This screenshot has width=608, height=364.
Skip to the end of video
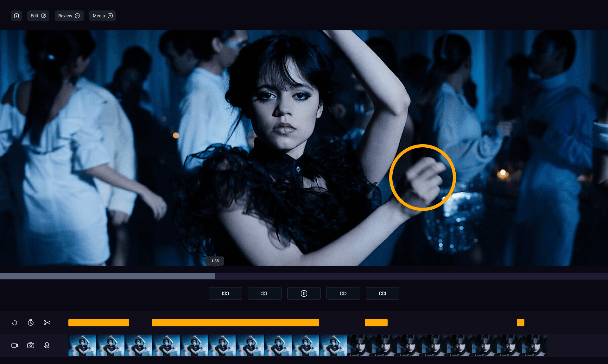click(x=383, y=293)
